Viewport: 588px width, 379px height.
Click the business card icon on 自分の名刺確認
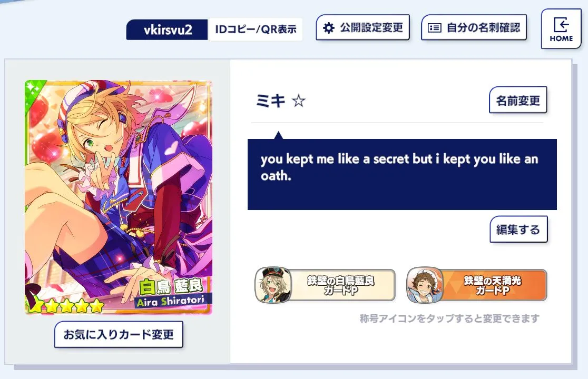click(434, 28)
